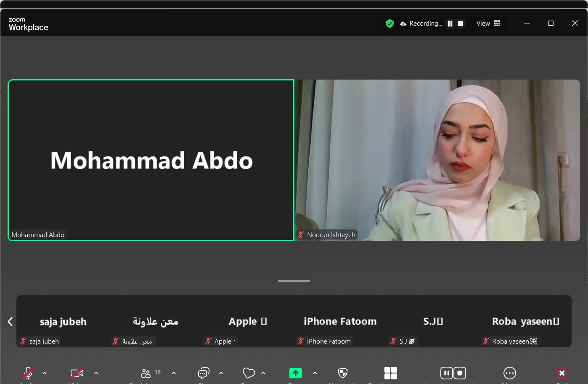588x384 pixels.
Task: Click the cloud recording indicator icon
Action: (403, 24)
